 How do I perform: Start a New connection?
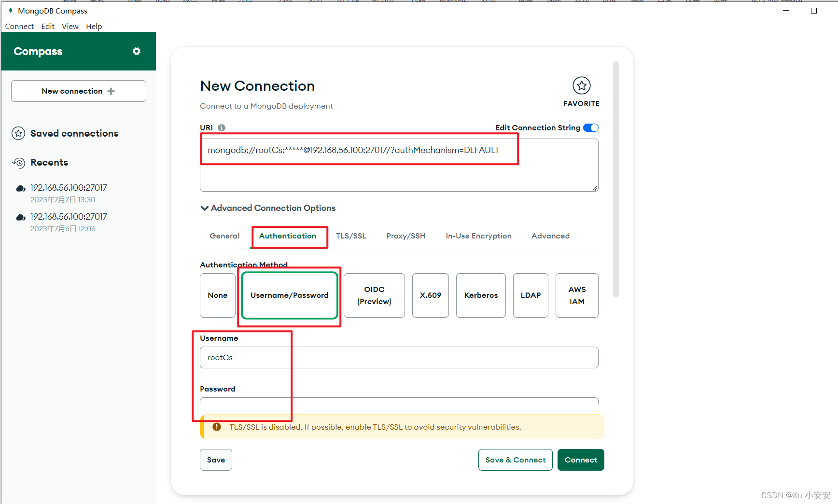(x=78, y=91)
